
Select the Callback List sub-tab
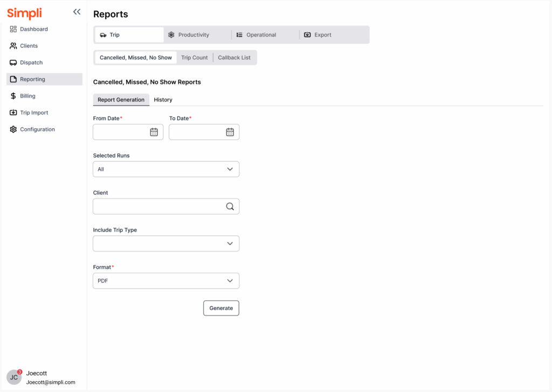[x=234, y=58]
